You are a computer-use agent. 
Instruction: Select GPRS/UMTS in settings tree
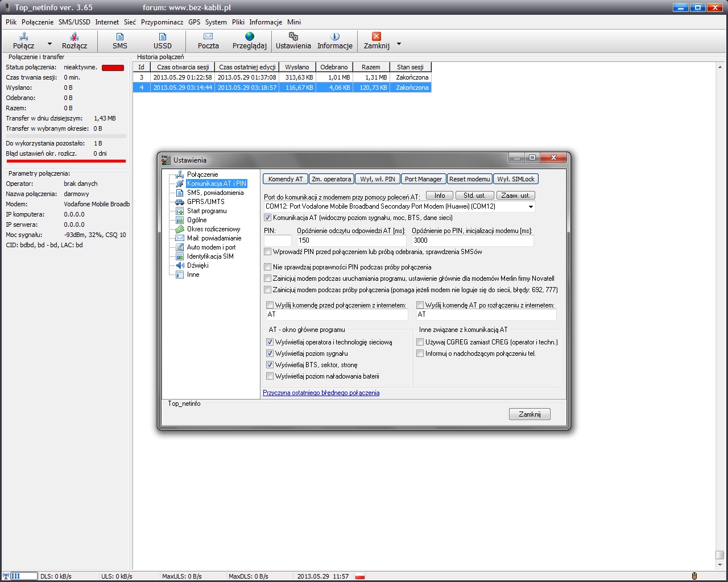click(205, 202)
